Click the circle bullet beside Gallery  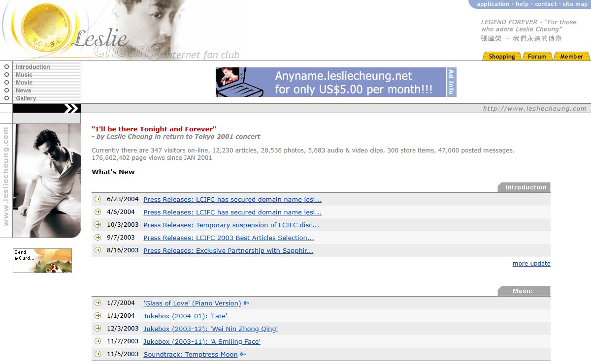6,98
